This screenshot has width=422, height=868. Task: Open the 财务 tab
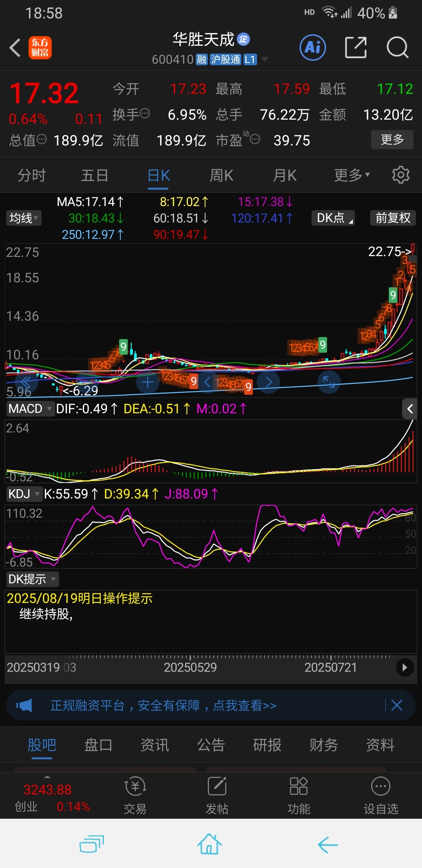(x=324, y=745)
